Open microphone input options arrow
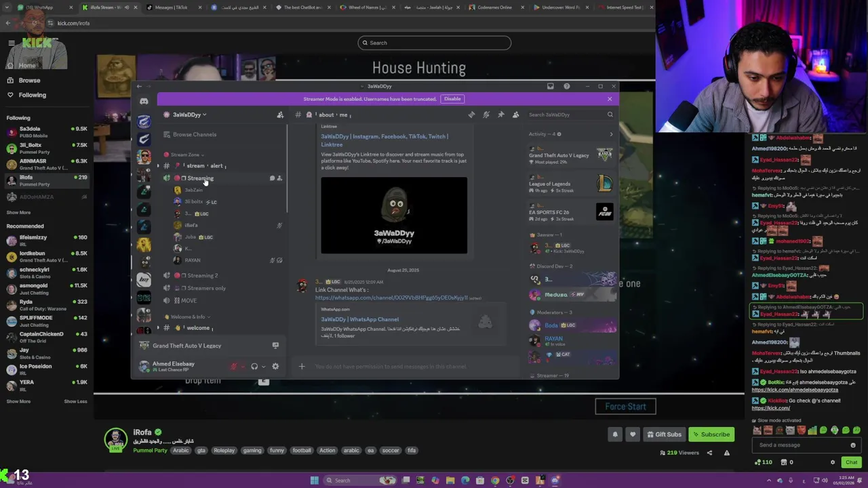Image resolution: width=868 pixels, height=488 pixels. [243, 367]
